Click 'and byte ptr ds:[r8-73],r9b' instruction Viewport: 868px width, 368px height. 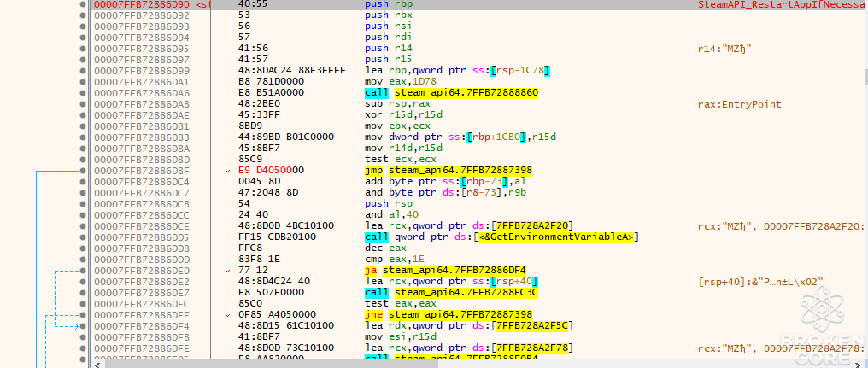(444, 193)
